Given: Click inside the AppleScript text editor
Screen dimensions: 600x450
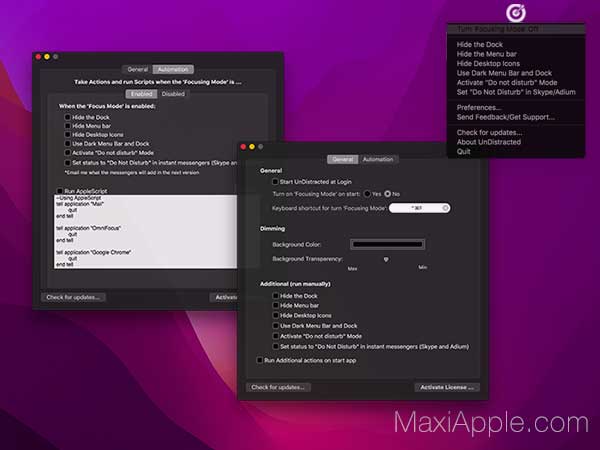Looking at the screenshot, I should (145, 232).
